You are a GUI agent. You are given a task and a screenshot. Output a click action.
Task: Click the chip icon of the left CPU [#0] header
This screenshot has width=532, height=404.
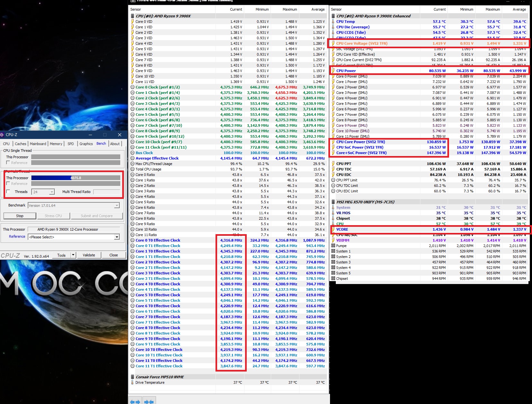coord(133,16)
